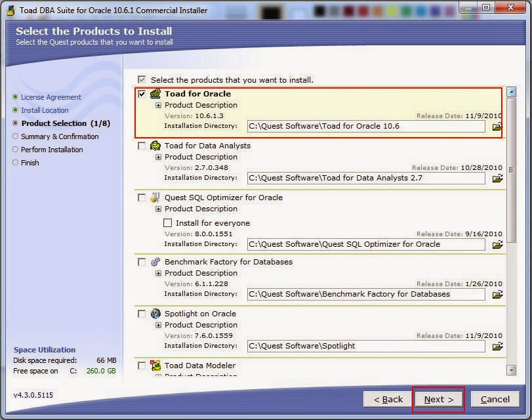Expand Spotlight on Oracle Product Description
The height and width of the screenshot is (420, 532).
coord(158,325)
